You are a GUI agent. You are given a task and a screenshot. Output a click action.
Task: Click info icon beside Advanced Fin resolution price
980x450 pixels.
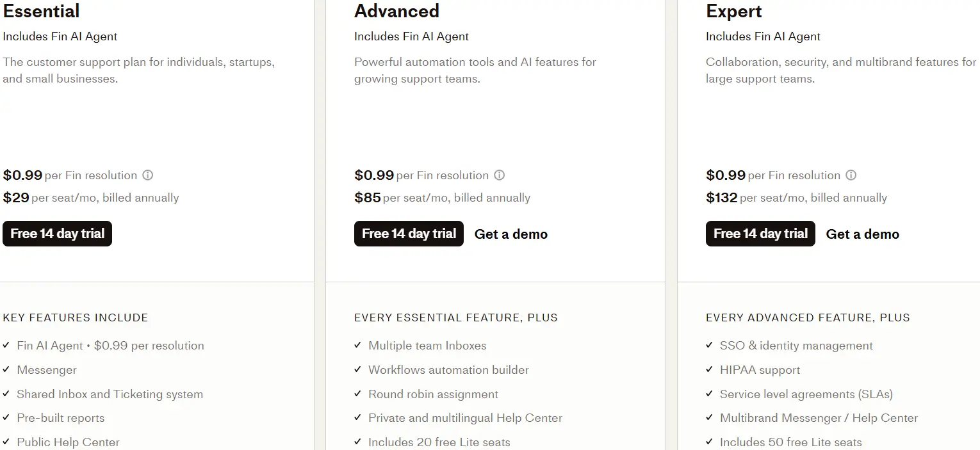coord(499,175)
